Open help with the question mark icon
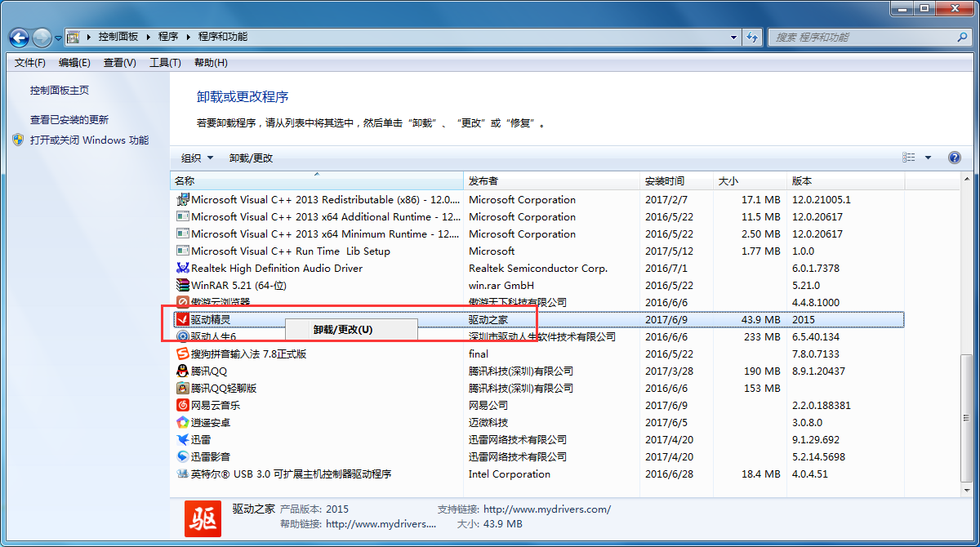Screen dimensions: 980x547 click(x=954, y=158)
